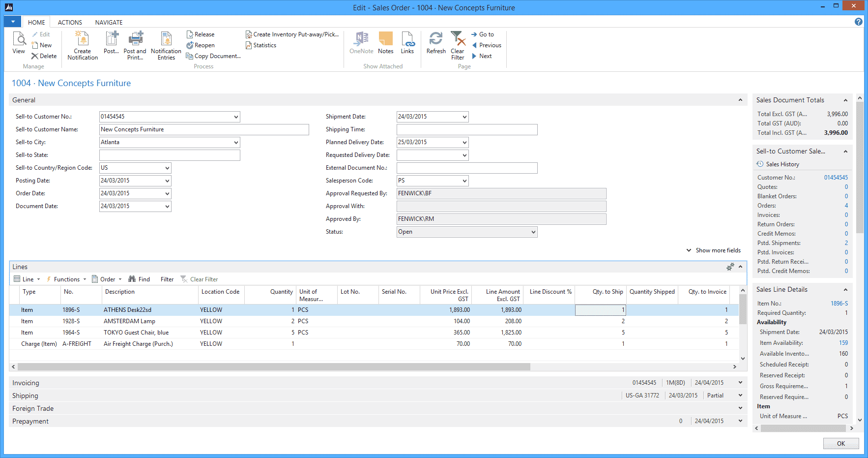
Task: Click Copy Document
Action: tap(213, 56)
